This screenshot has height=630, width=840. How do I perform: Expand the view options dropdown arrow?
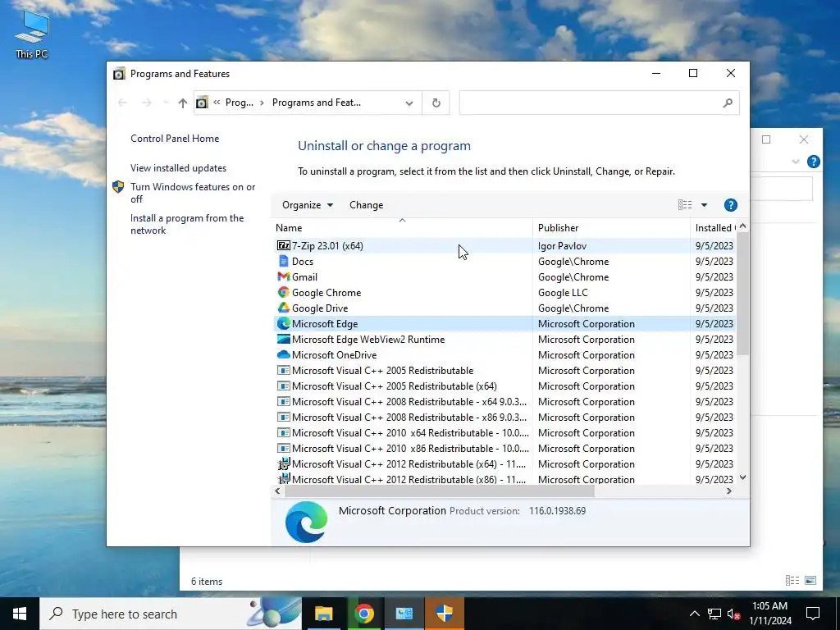[x=704, y=205]
